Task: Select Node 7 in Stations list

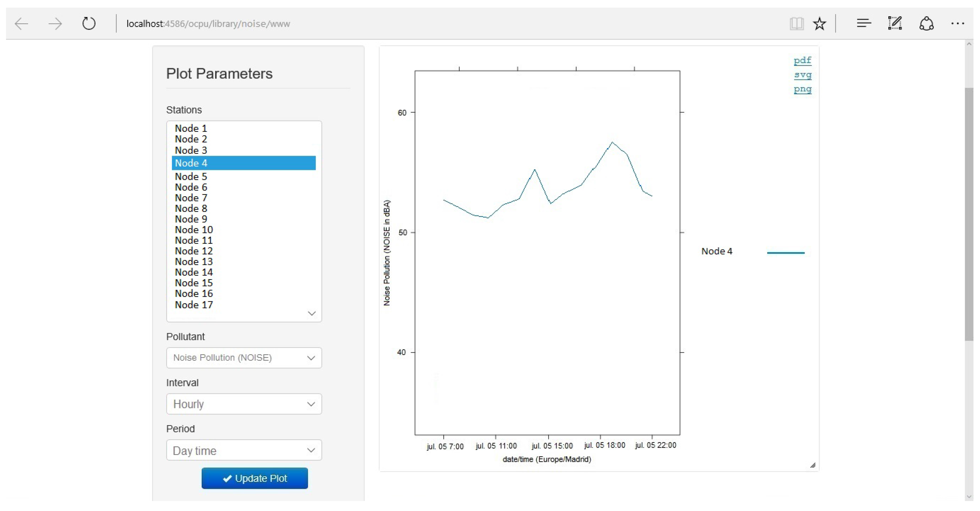Action: 191,198
